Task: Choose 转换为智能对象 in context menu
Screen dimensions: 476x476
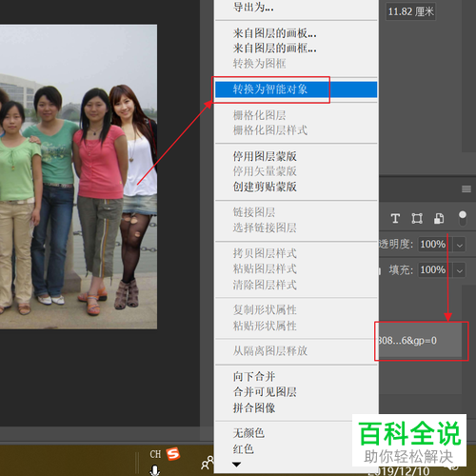Action: point(296,89)
